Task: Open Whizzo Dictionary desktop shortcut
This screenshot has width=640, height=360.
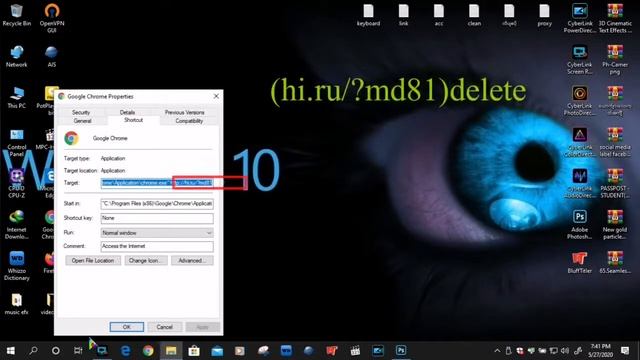Action: click(16, 266)
